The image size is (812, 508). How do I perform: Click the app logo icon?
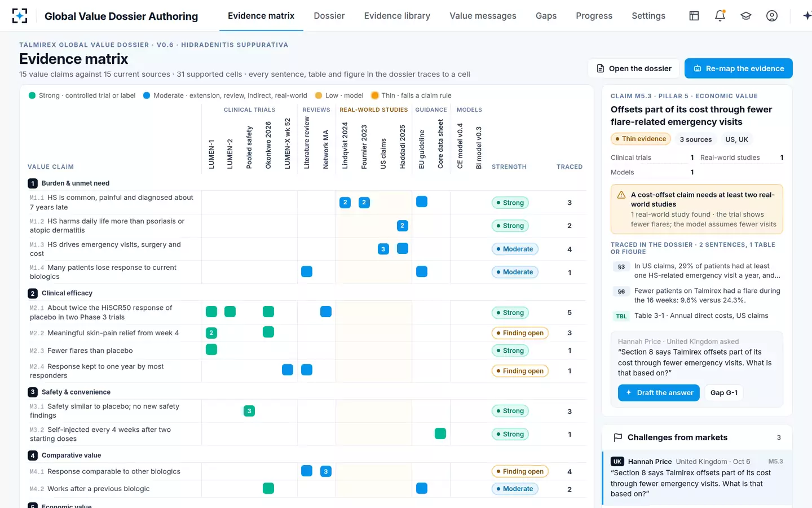click(20, 16)
